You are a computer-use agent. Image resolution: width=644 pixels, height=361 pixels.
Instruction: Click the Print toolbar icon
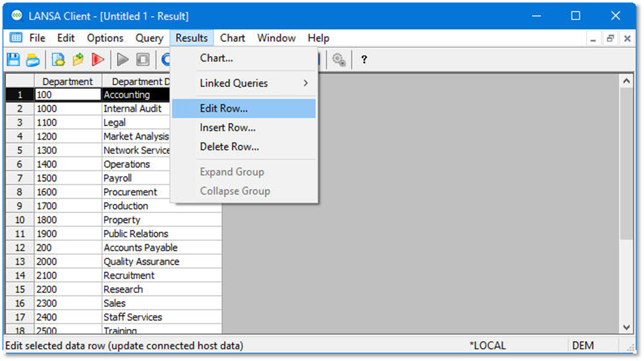pos(33,59)
